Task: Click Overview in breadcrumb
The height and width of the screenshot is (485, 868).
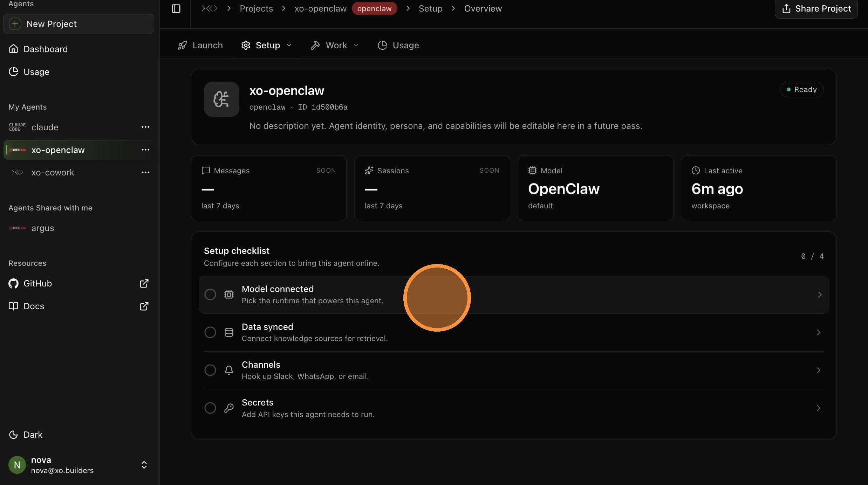Action: coord(483,8)
